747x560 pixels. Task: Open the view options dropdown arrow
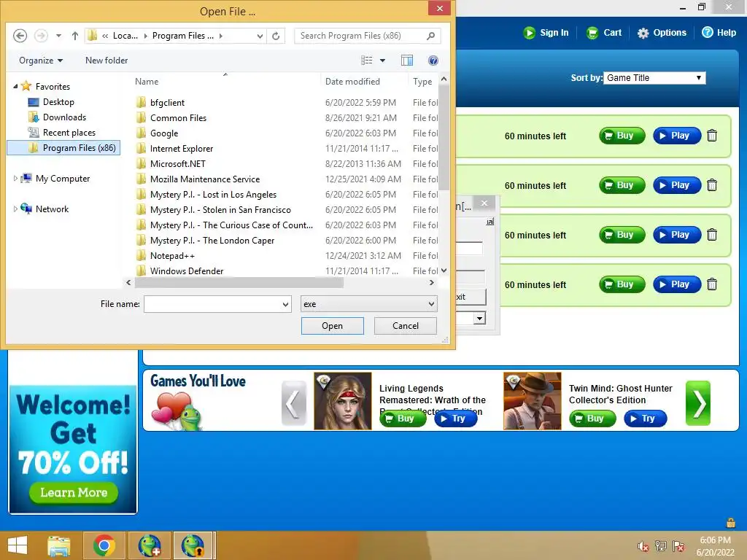382,61
